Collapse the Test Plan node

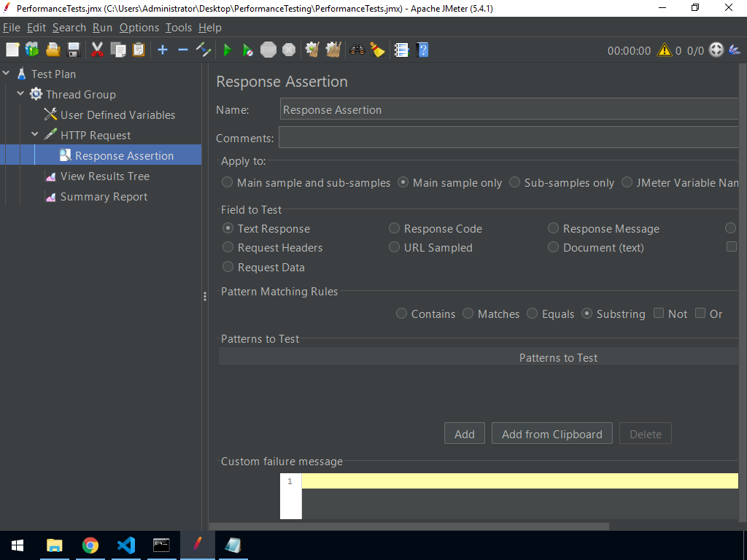pos(6,74)
